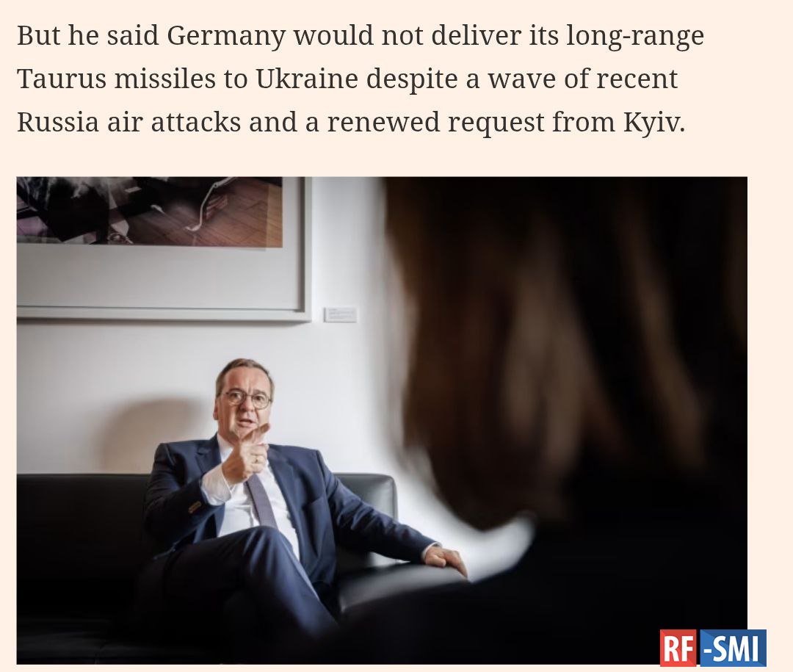Image resolution: width=793 pixels, height=672 pixels.
Task: Click the framed artwork on the wall
Action: pos(164,248)
